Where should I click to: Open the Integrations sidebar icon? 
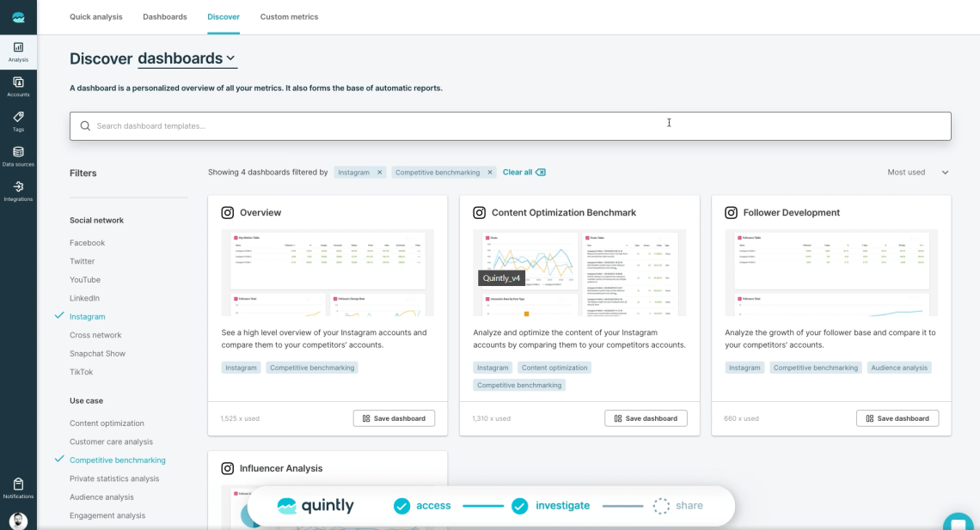(18, 192)
